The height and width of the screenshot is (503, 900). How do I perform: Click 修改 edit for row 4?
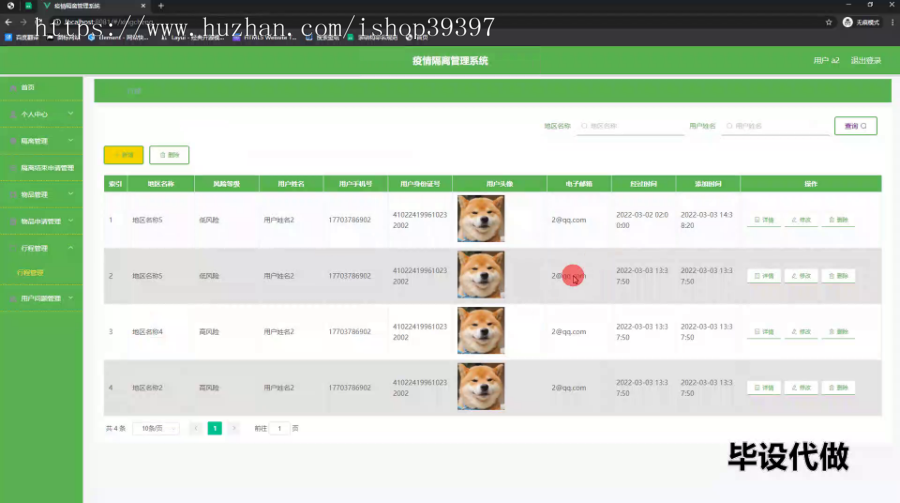click(801, 388)
